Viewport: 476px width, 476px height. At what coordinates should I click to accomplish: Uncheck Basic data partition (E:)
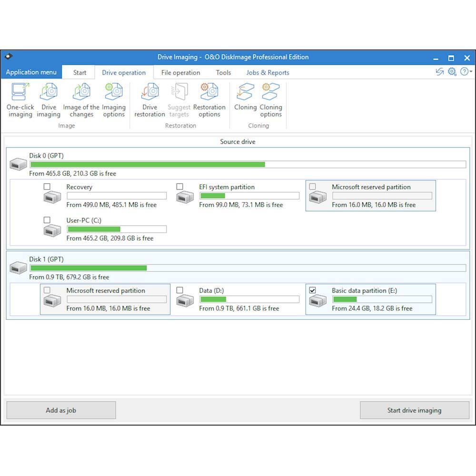[312, 290]
